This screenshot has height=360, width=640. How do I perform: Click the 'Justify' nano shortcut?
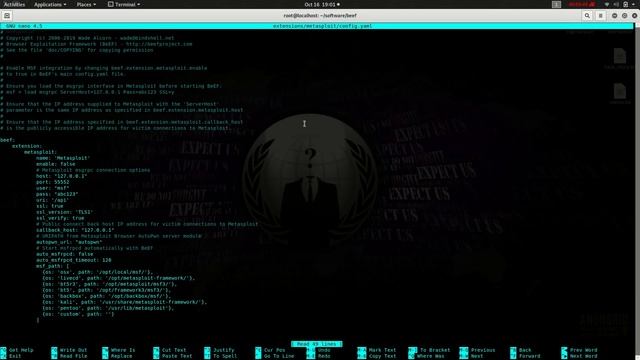pyautogui.click(x=219, y=350)
